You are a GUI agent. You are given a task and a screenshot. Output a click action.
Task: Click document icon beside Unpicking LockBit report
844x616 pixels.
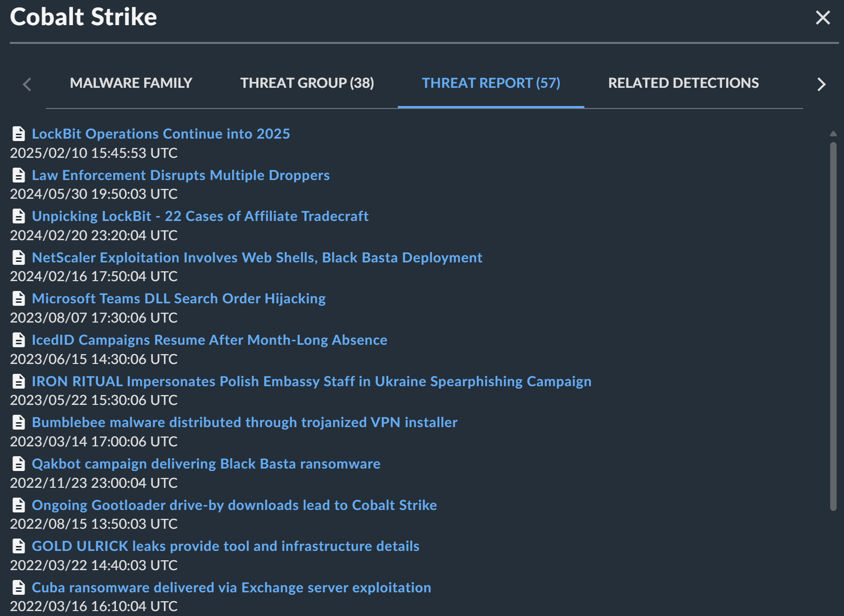point(19,216)
